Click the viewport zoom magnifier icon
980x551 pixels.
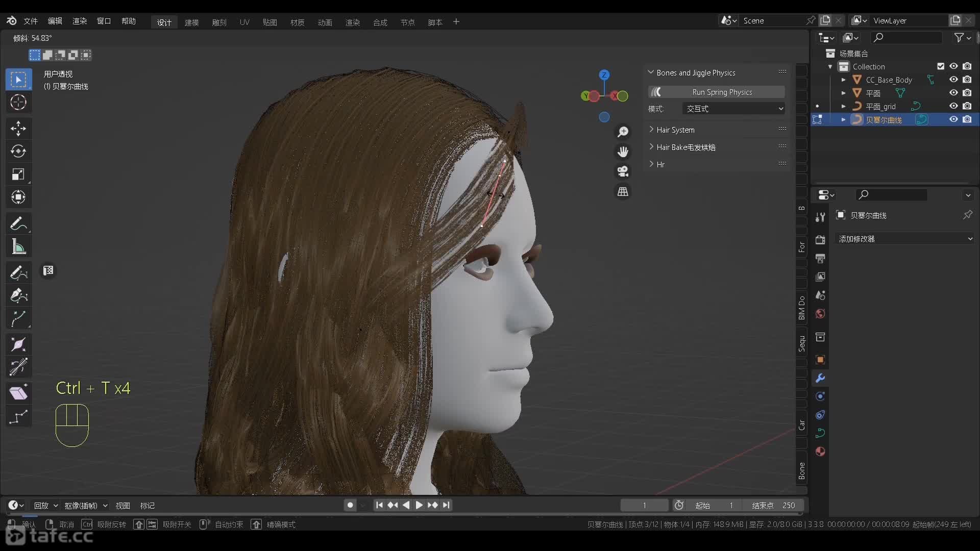click(x=623, y=132)
